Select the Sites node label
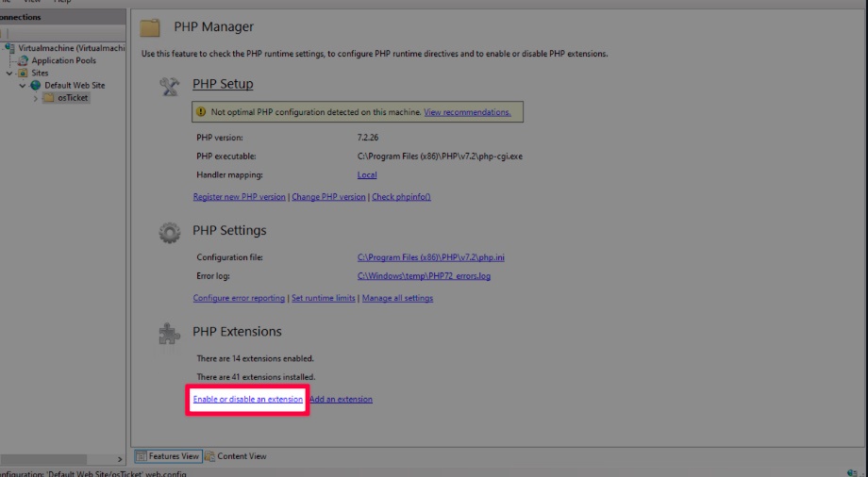 coord(40,73)
